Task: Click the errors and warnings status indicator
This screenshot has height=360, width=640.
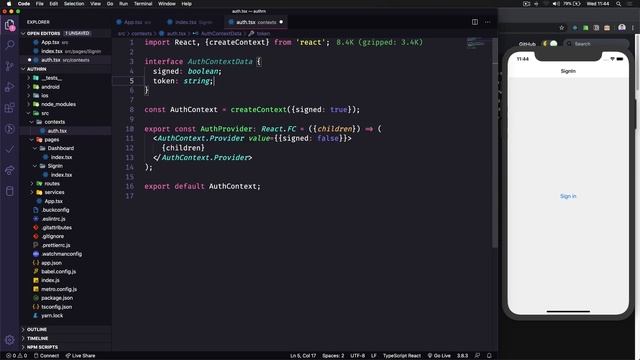Action: pos(16,356)
